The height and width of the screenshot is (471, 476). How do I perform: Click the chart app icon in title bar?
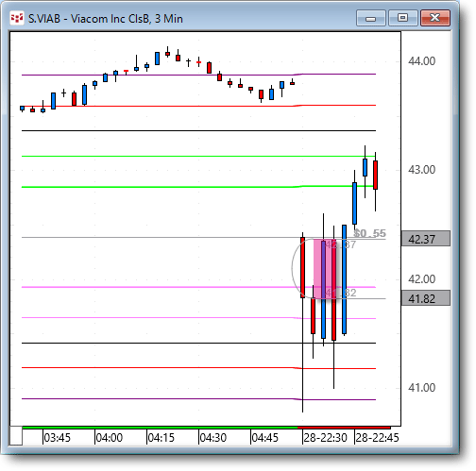[17, 18]
